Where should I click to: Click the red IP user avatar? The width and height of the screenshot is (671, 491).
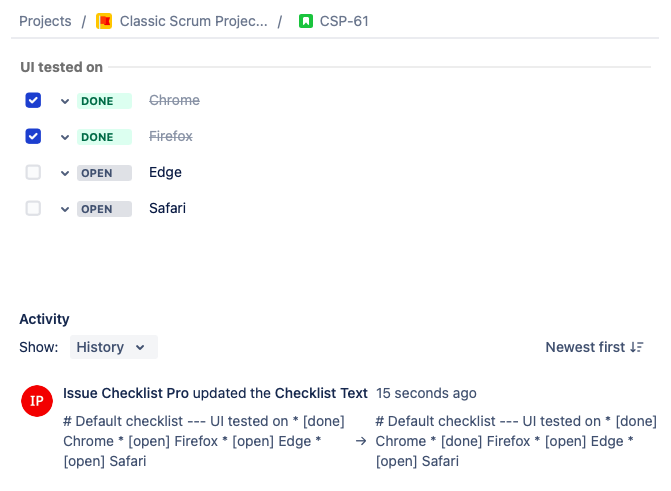(37, 401)
